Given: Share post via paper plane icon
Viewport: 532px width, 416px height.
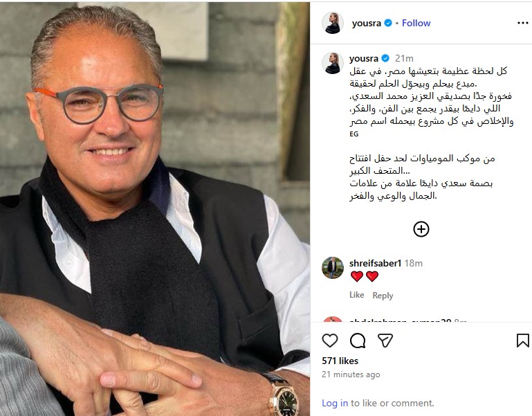Looking at the screenshot, I should click(385, 341).
